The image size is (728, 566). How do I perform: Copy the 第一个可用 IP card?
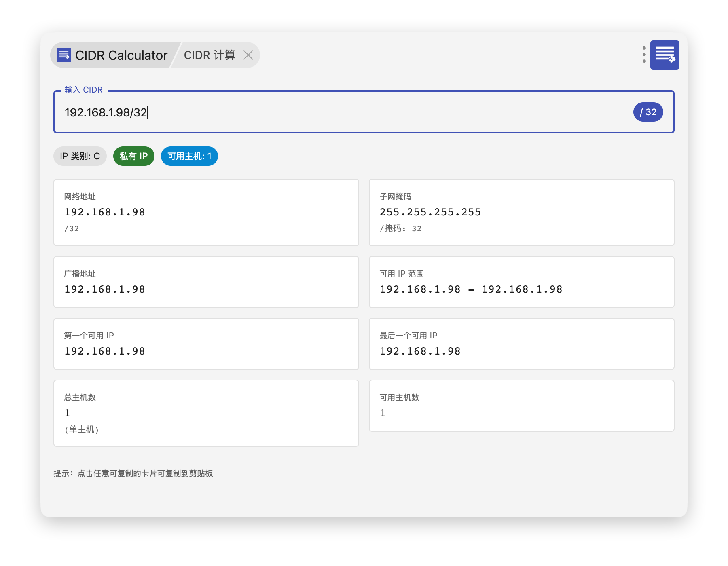206,344
